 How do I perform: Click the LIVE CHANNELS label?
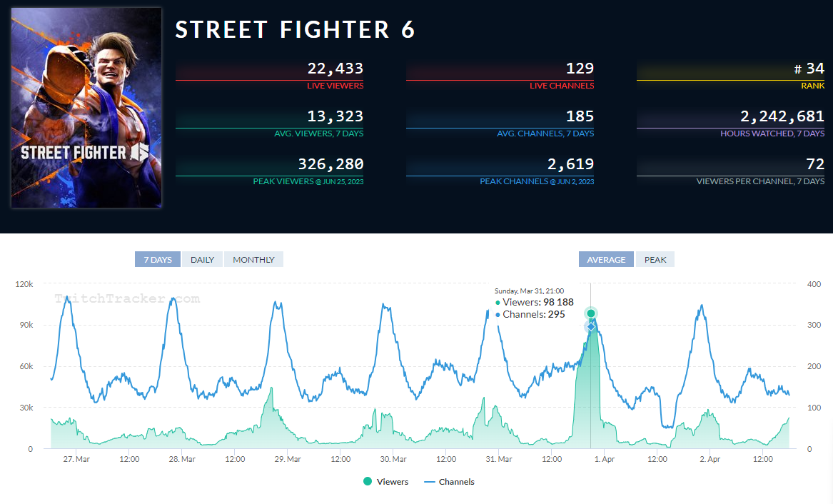(x=562, y=86)
